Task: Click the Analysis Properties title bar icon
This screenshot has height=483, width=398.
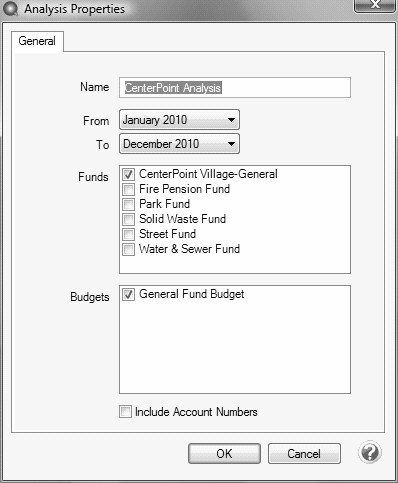Action: click(x=10, y=9)
